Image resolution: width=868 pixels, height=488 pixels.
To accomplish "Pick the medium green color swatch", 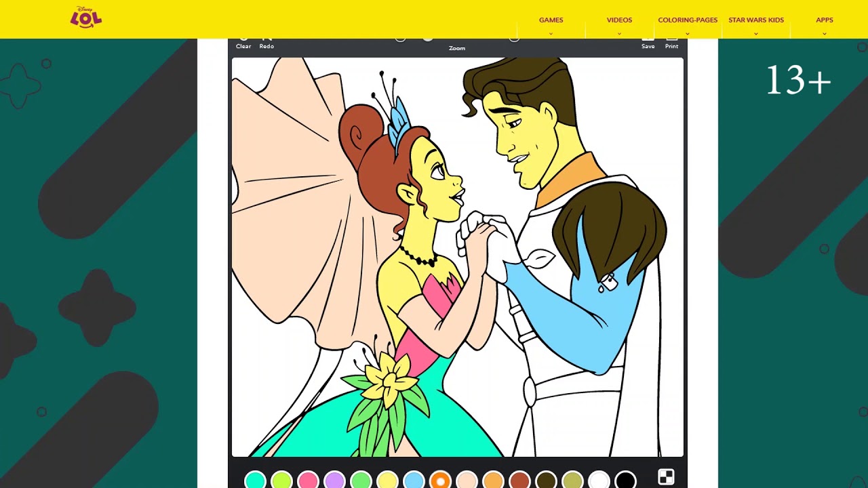I will tap(361, 481).
